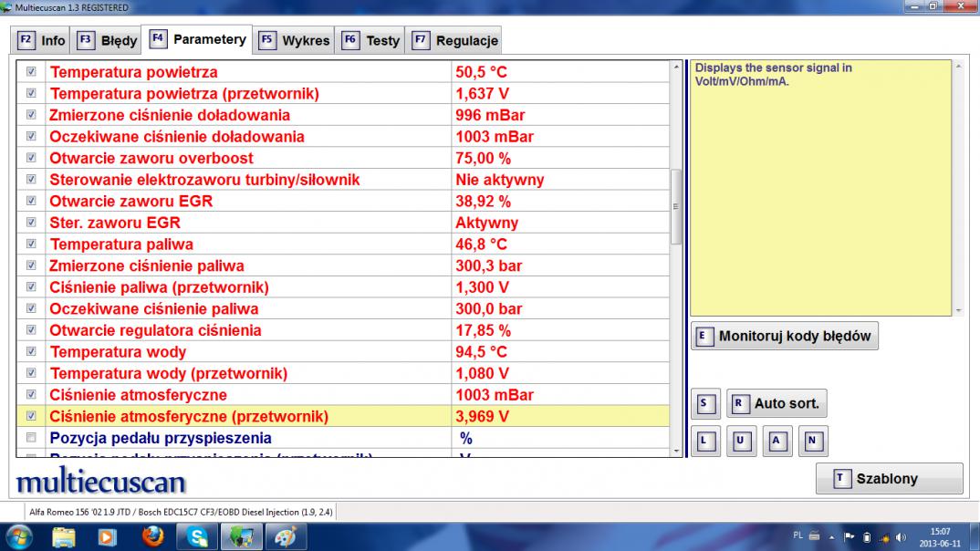Uncheck the Otwarcie zaworu EGR checkbox
Image resolution: width=980 pixels, height=551 pixels.
point(32,201)
